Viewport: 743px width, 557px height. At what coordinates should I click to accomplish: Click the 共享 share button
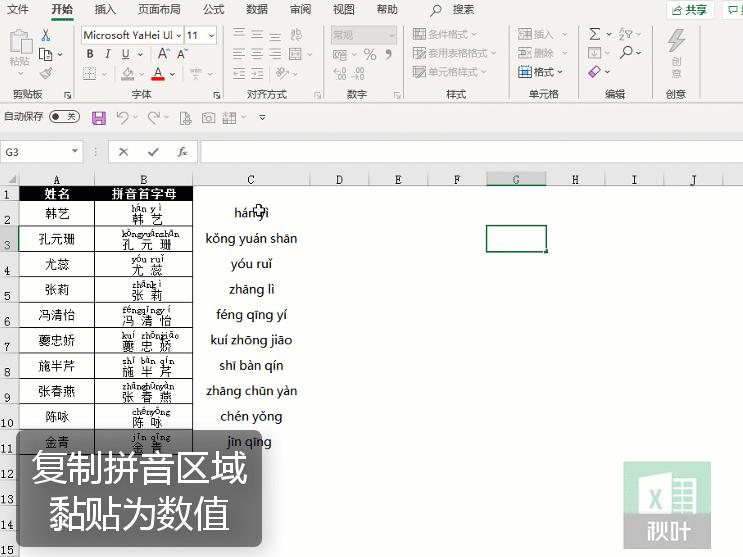pyautogui.click(x=690, y=10)
